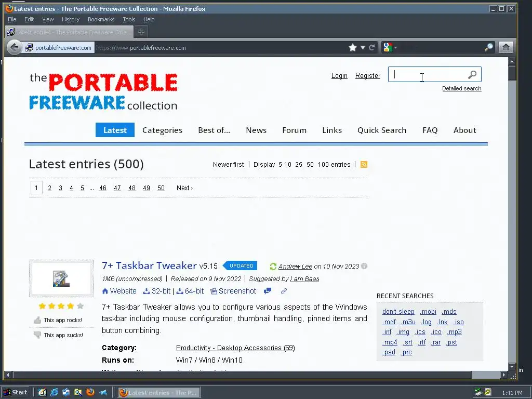Download the 64-bit version
Image resolution: width=532 pixels, height=399 pixels.
point(190,291)
